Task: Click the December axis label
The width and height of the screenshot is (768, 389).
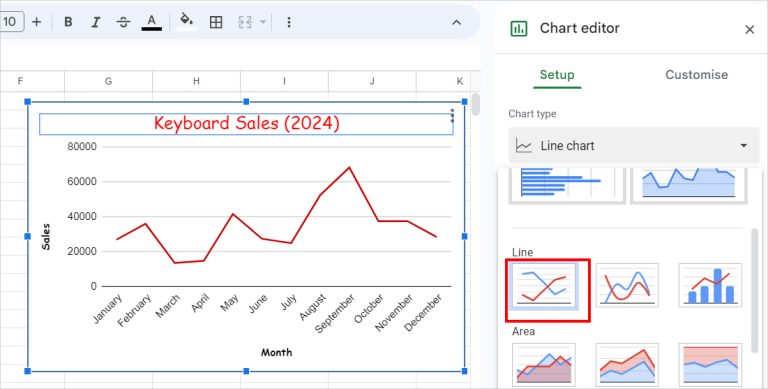Action: click(423, 313)
